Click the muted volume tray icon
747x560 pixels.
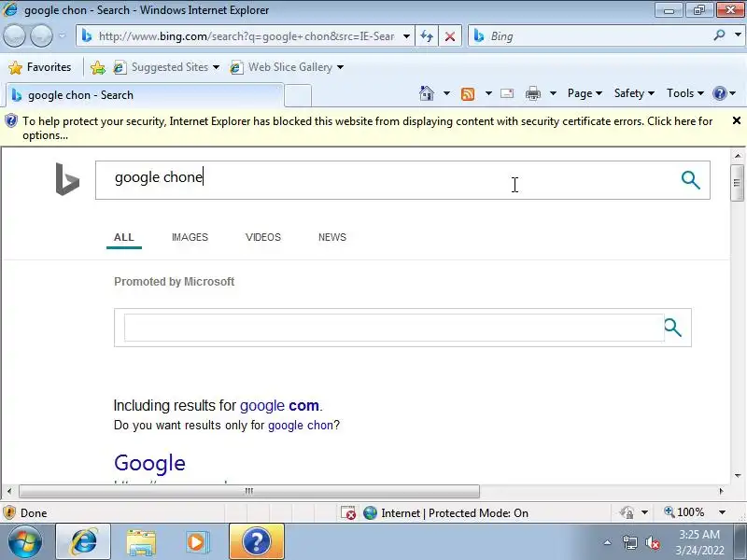tap(652, 542)
